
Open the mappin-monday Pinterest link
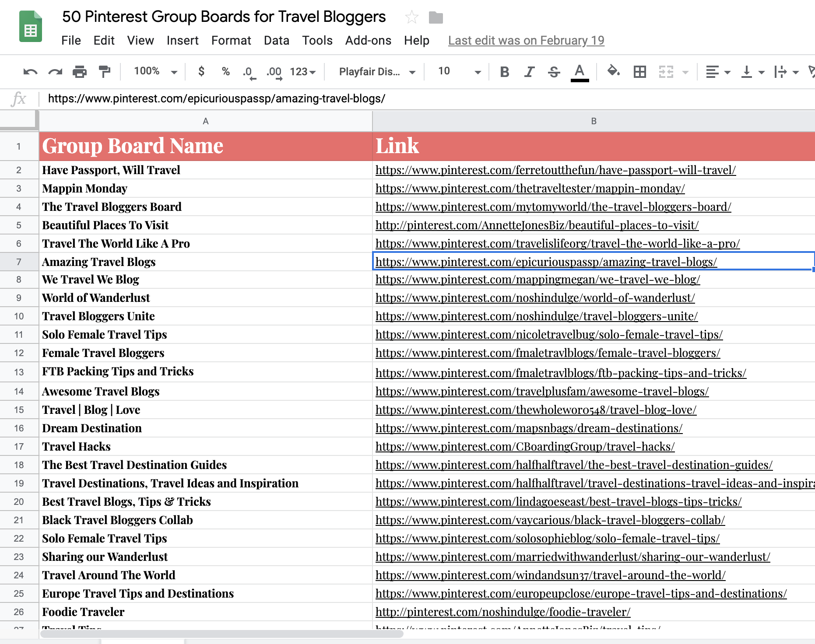pyautogui.click(x=530, y=189)
